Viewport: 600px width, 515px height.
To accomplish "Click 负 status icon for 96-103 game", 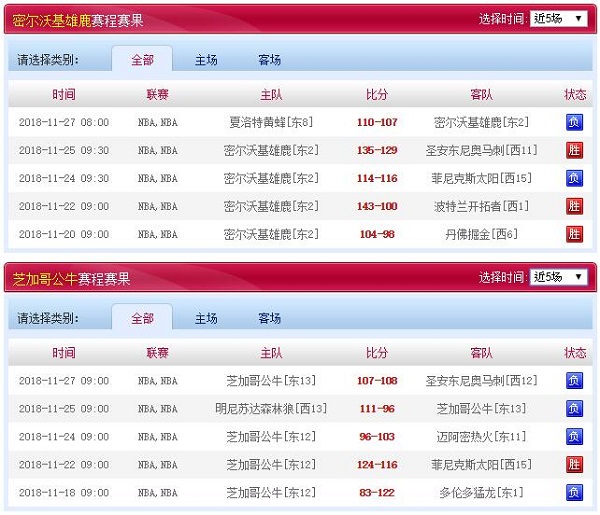I will tap(574, 437).
